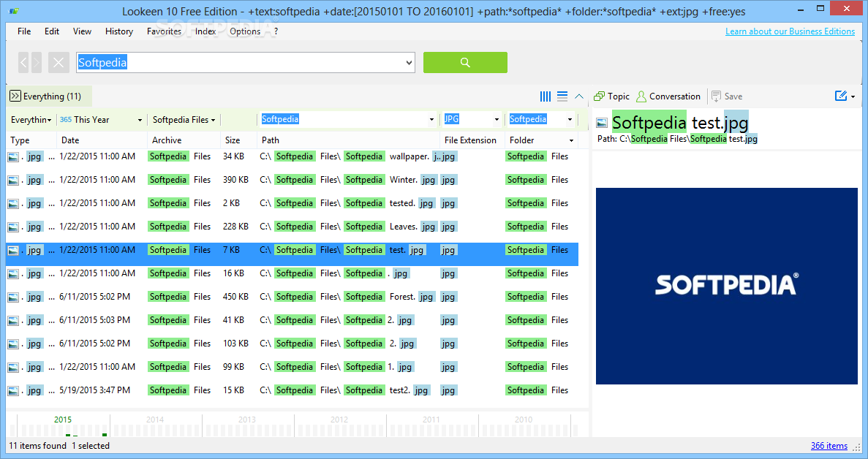Screen dimensions: 868x459
Task: Open the Conversation view in preview pane
Action: click(668, 96)
